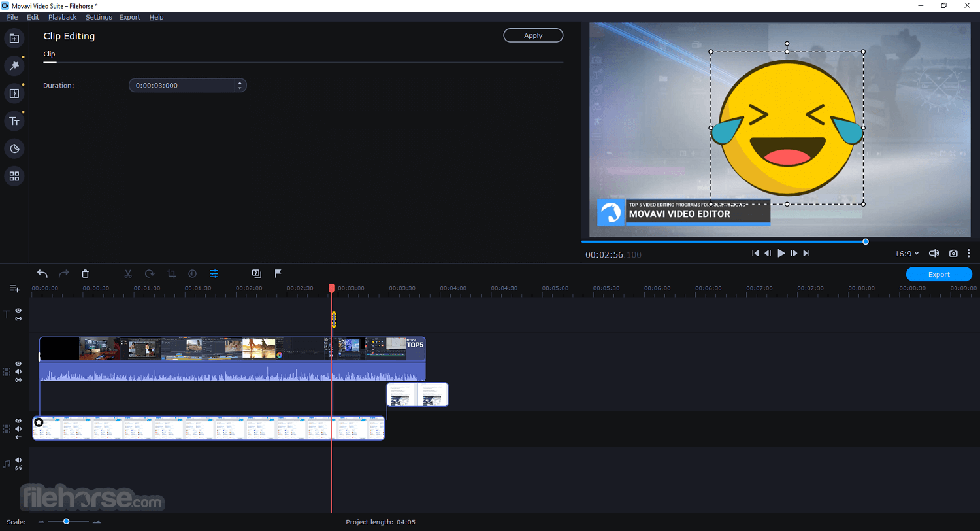Take a snapshot with camera icon
Image resolution: width=980 pixels, height=531 pixels.
[953, 253]
